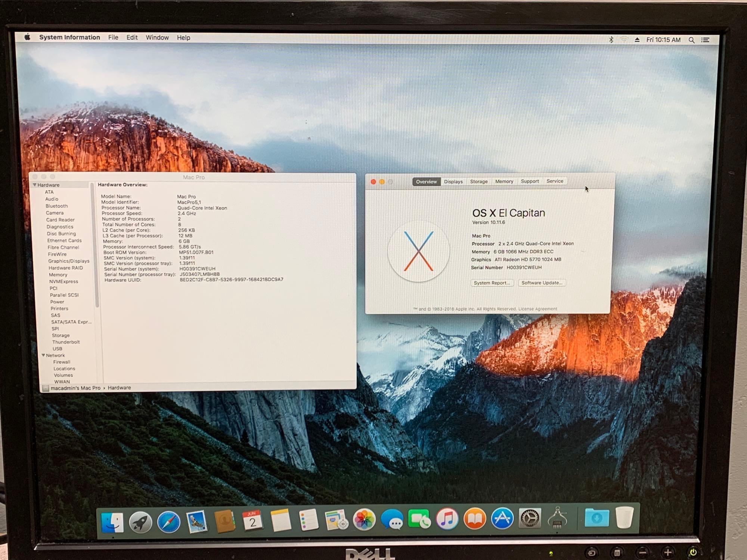Select USB in the sidebar
The width and height of the screenshot is (747, 560).
[x=57, y=349]
